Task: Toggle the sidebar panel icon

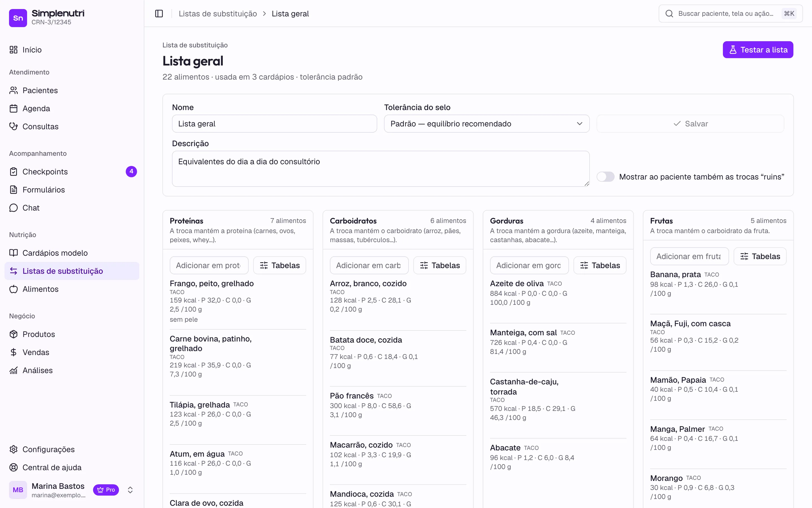Action: [159, 14]
